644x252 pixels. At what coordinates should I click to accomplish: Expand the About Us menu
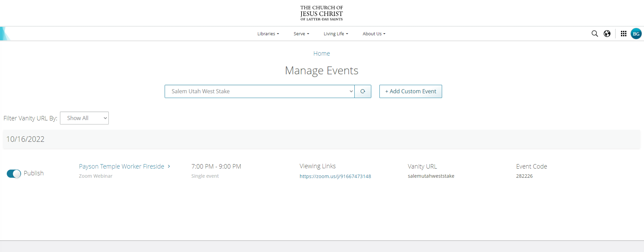click(374, 34)
